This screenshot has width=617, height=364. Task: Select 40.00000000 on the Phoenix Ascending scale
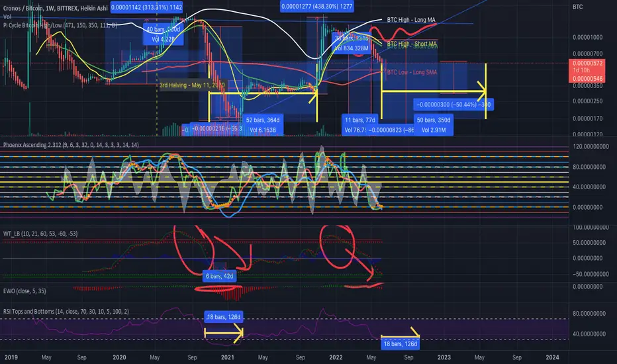(x=589, y=187)
